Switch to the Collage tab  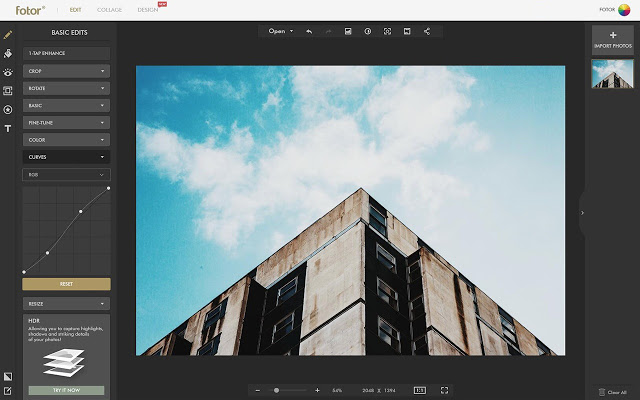click(x=110, y=9)
